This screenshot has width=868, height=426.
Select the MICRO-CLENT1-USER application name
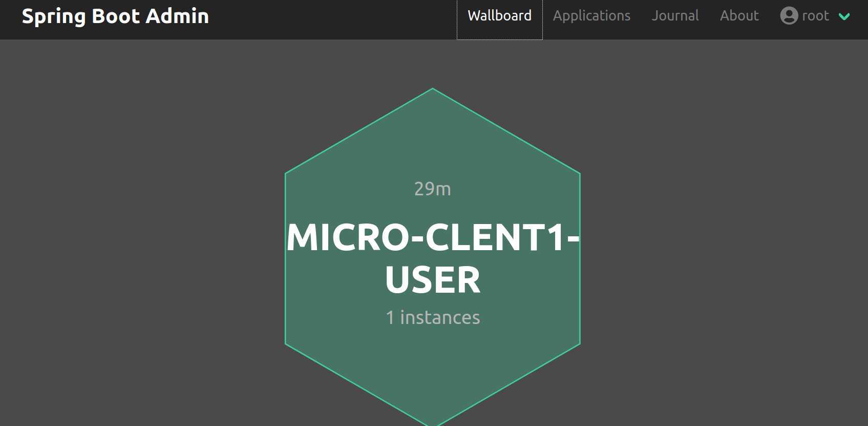(x=433, y=258)
